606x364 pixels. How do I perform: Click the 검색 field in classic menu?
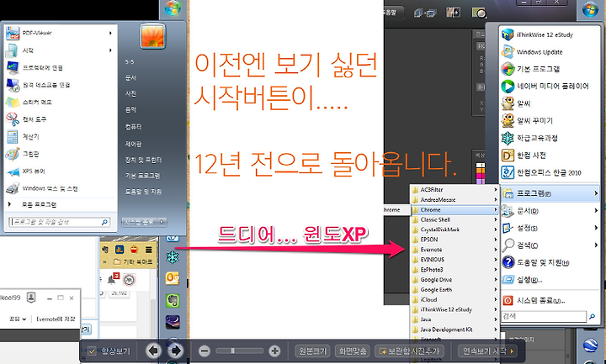544,316
